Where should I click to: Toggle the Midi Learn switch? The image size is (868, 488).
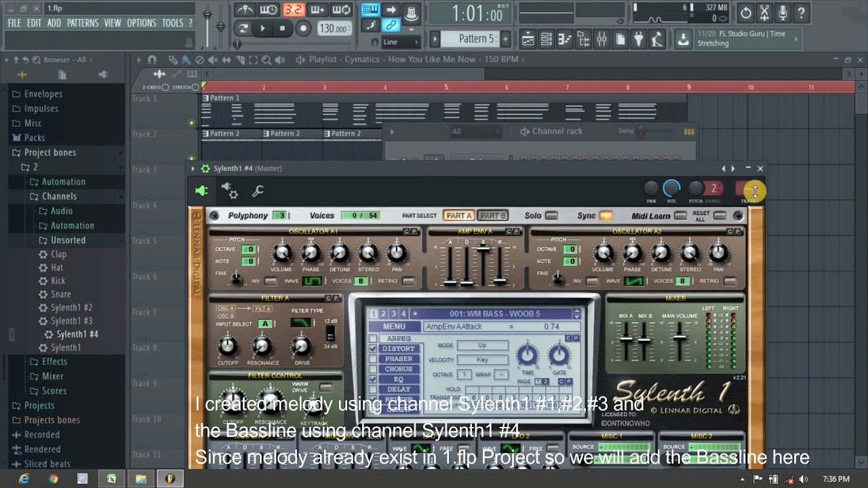pos(680,216)
